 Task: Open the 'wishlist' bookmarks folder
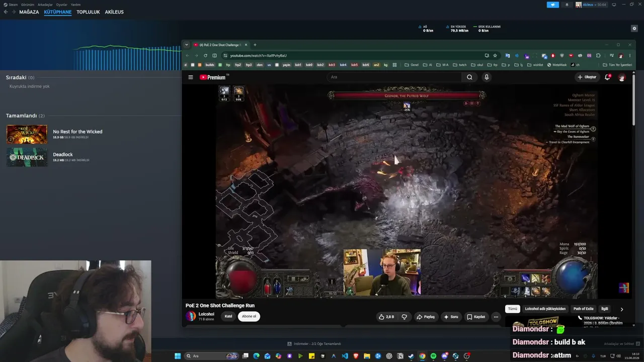coord(535,65)
